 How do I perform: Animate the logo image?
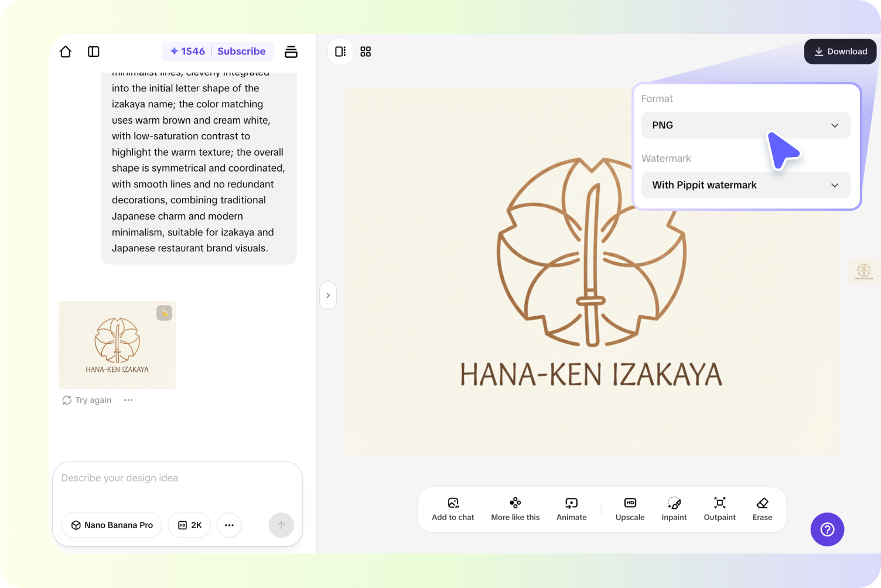click(x=572, y=510)
